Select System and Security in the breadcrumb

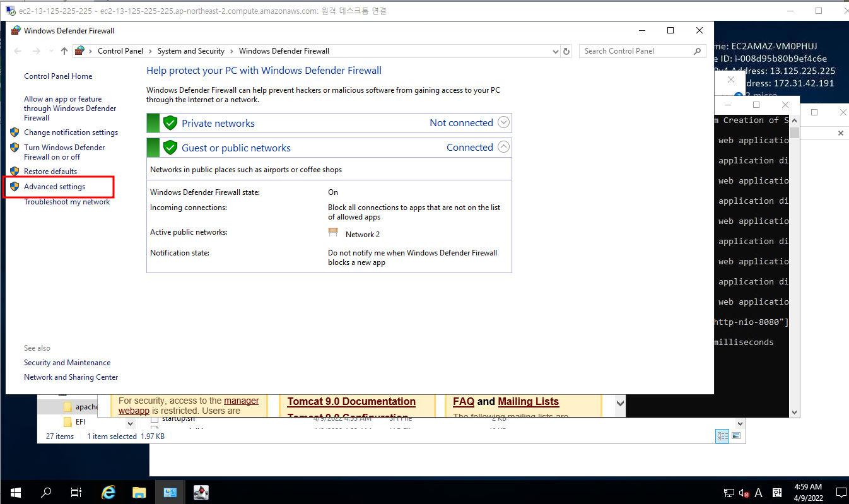[x=191, y=51]
